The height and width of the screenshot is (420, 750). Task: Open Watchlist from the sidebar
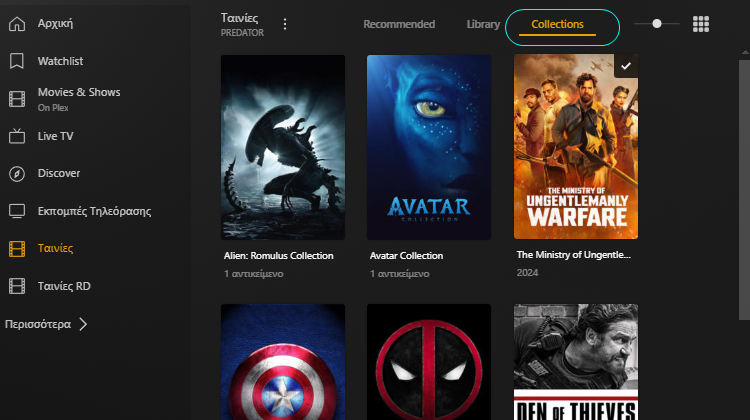click(x=60, y=61)
